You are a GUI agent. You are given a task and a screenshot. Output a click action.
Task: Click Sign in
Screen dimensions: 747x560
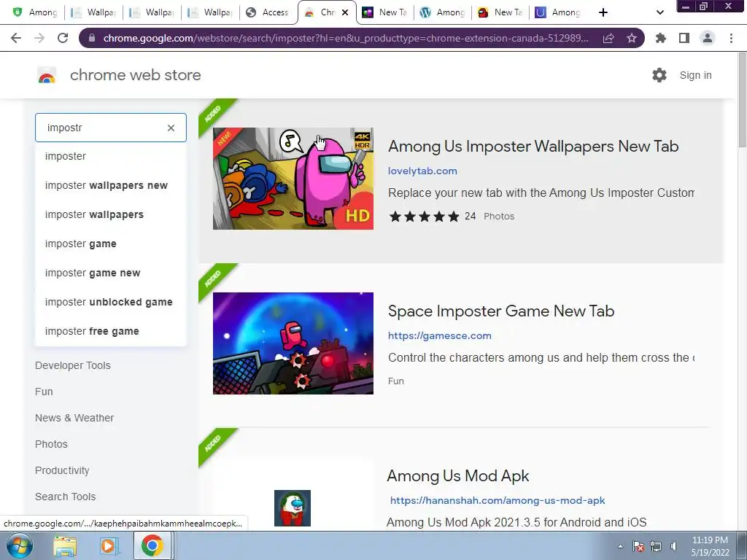click(x=695, y=75)
